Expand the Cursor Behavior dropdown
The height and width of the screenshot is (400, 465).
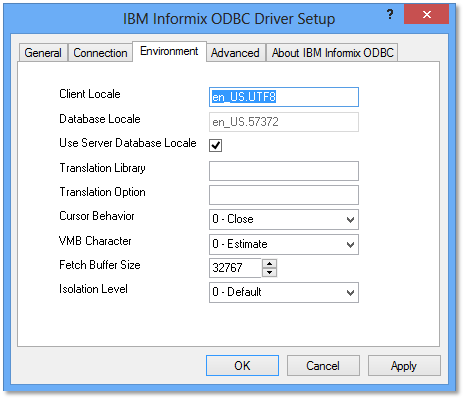(284, 219)
